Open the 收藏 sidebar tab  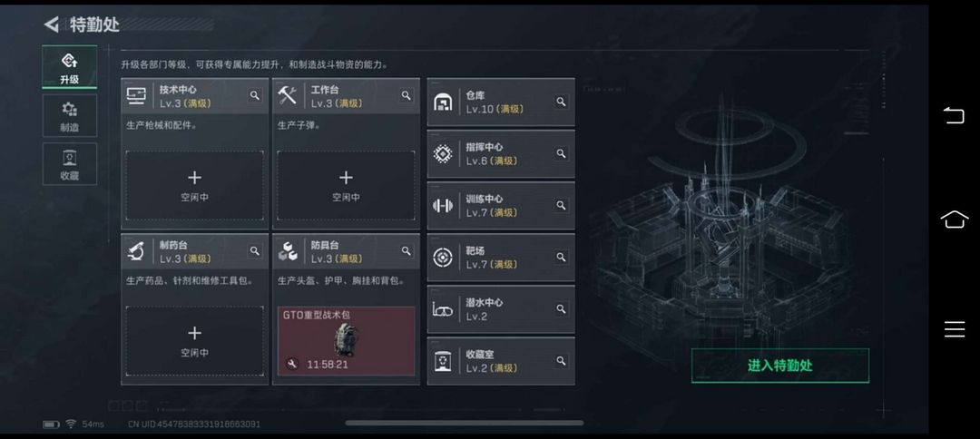(x=69, y=163)
